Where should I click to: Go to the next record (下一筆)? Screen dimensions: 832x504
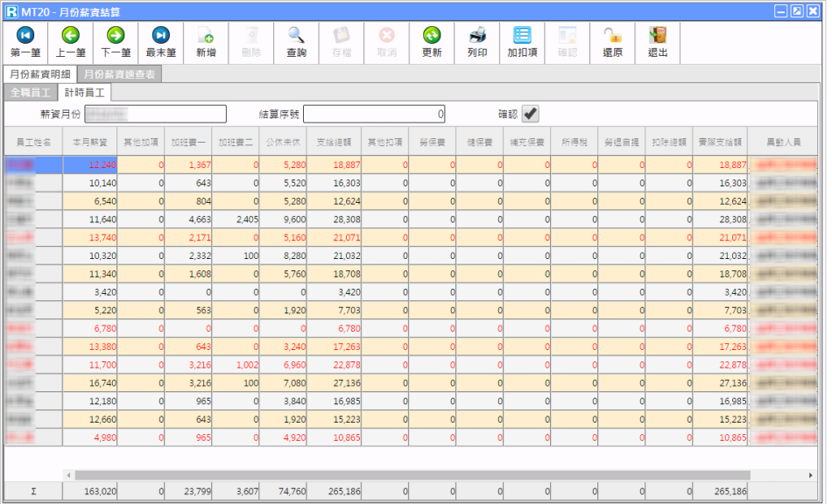pos(116,42)
